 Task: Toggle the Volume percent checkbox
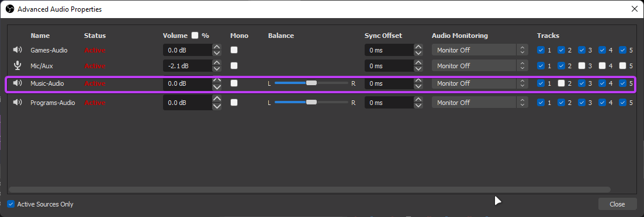tap(195, 35)
